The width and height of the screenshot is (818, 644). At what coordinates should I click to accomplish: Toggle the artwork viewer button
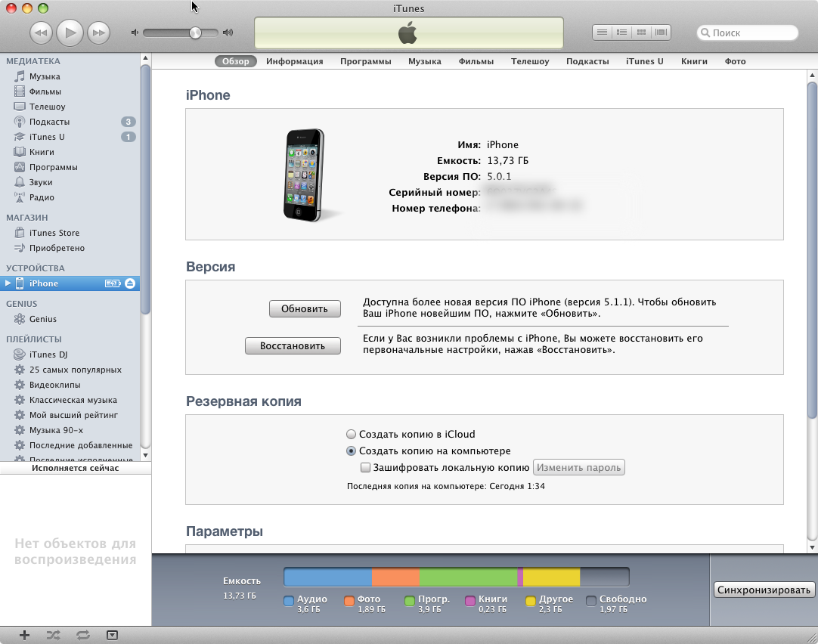(x=112, y=635)
